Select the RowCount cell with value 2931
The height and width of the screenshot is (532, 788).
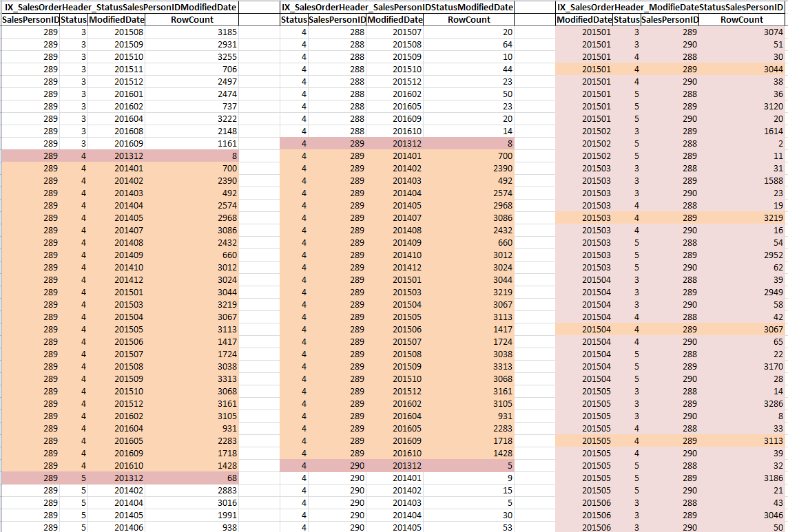coord(191,44)
